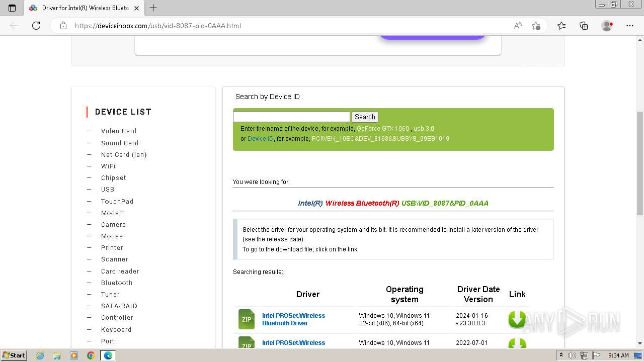Image resolution: width=644 pixels, height=362 pixels.
Task: Open the Net Card (lan) category
Action: tap(124, 154)
